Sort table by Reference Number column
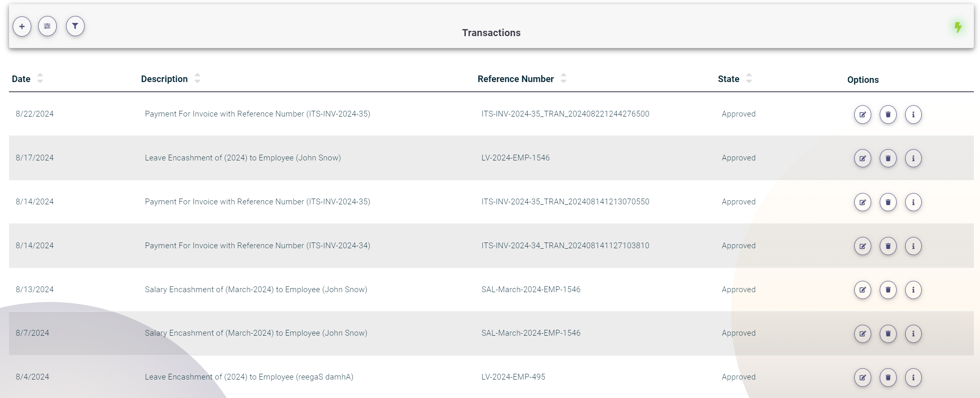This screenshot has width=980, height=398. tap(563, 78)
